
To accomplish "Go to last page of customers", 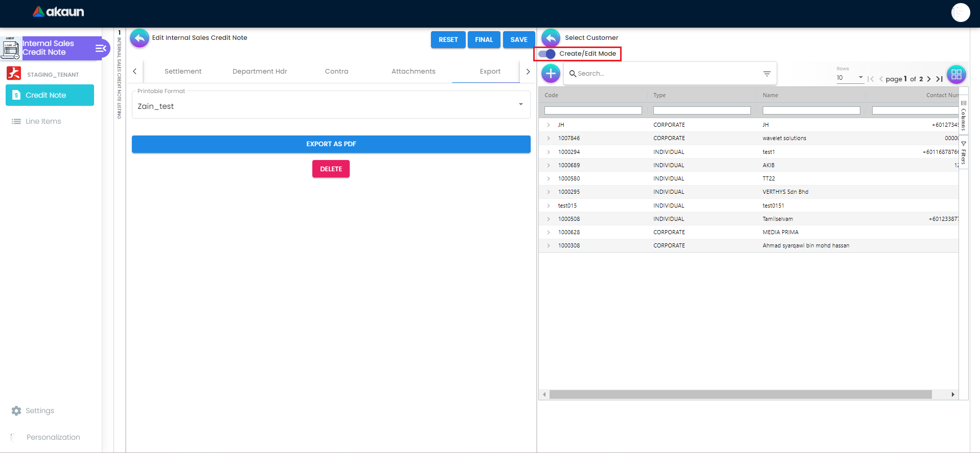I will [940, 79].
